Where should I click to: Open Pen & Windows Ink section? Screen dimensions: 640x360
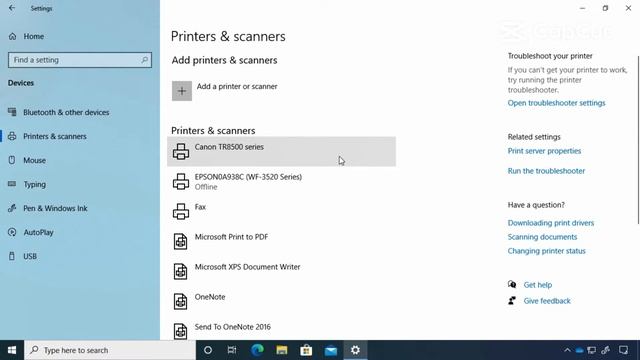coord(55,208)
